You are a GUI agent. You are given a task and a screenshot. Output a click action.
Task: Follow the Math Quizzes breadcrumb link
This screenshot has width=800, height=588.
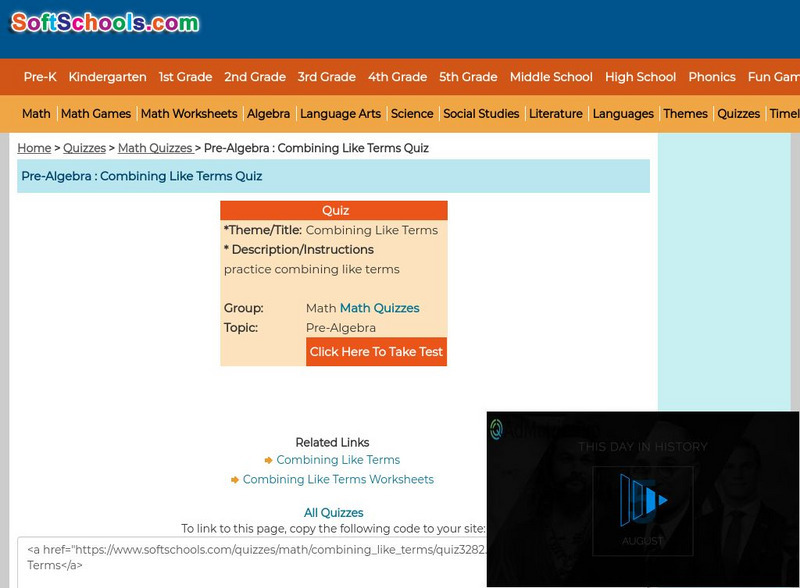155,148
